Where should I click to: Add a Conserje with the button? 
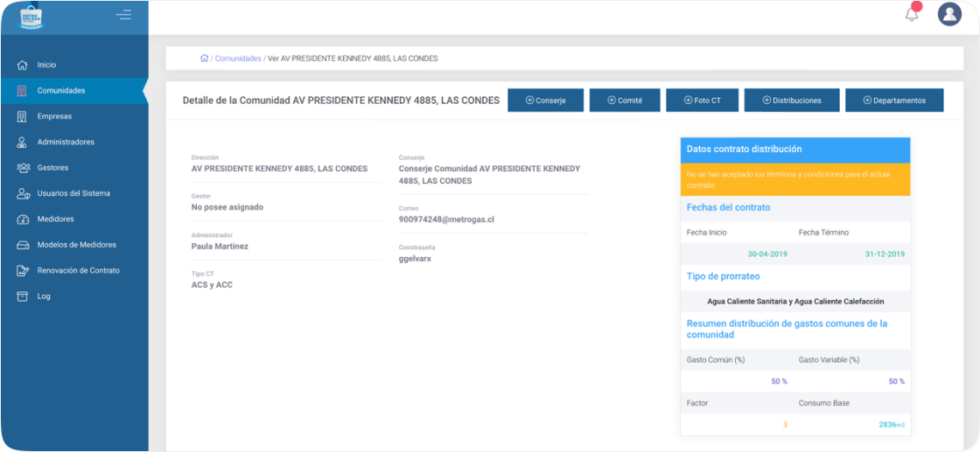(x=546, y=101)
